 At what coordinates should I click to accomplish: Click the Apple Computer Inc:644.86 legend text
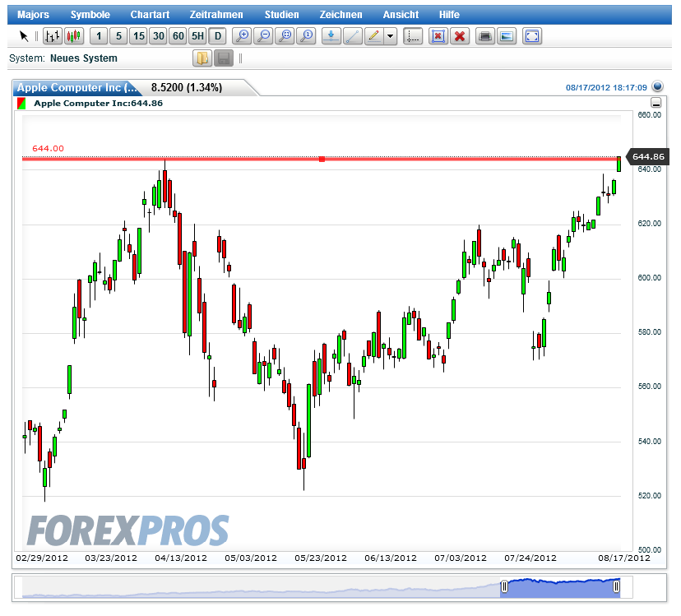[x=99, y=104]
